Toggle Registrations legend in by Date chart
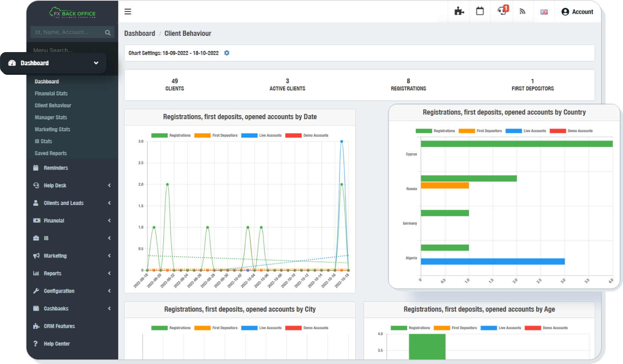623x364 pixels. [x=171, y=136]
